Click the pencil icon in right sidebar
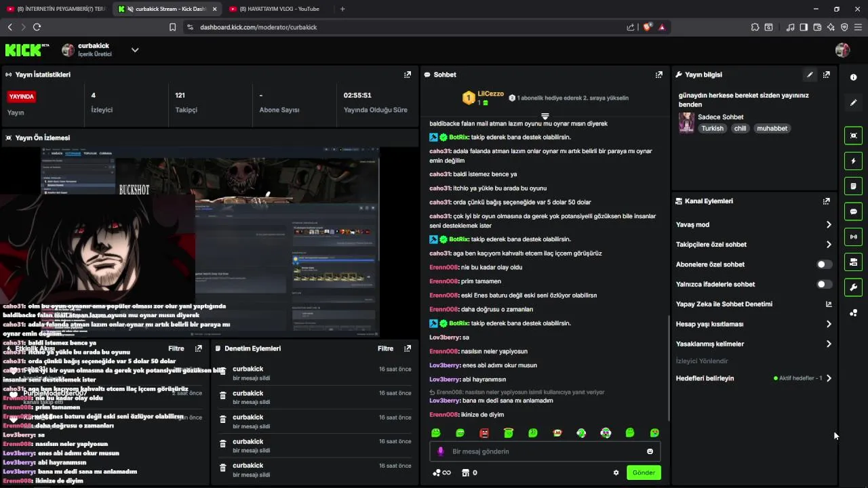868x488 pixels. point(853,102)
